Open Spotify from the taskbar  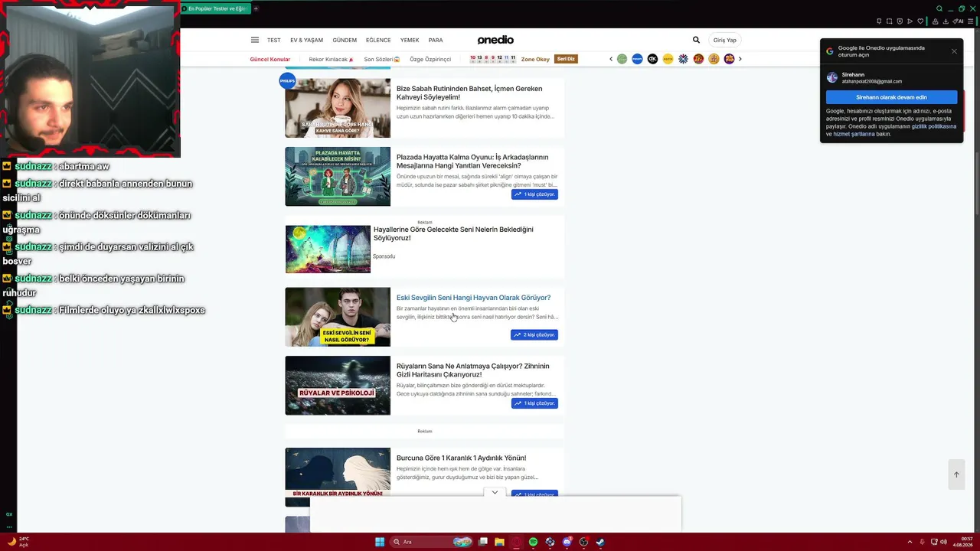(x=533, y=542)
